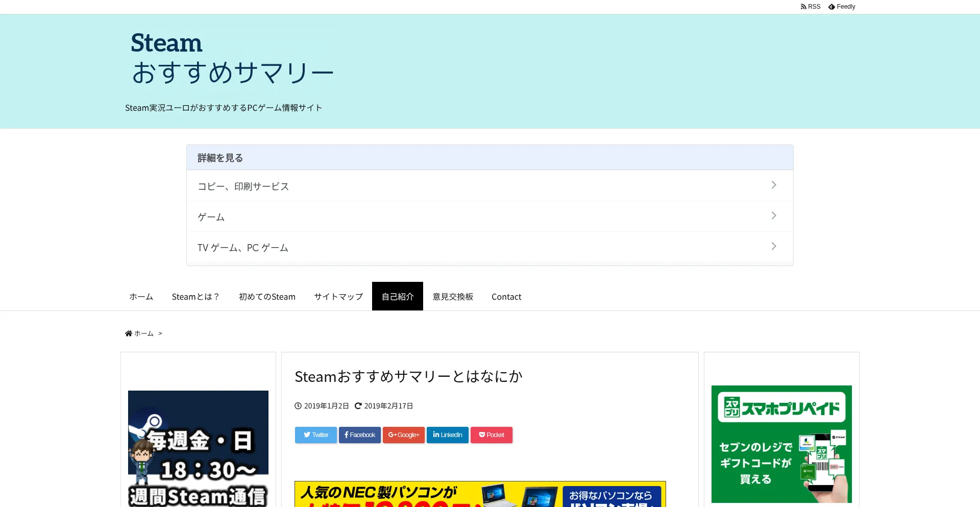Click the published date clock icon
This screenshot has height=507, width=980.
pyautogui.click(x=298, y=406)
